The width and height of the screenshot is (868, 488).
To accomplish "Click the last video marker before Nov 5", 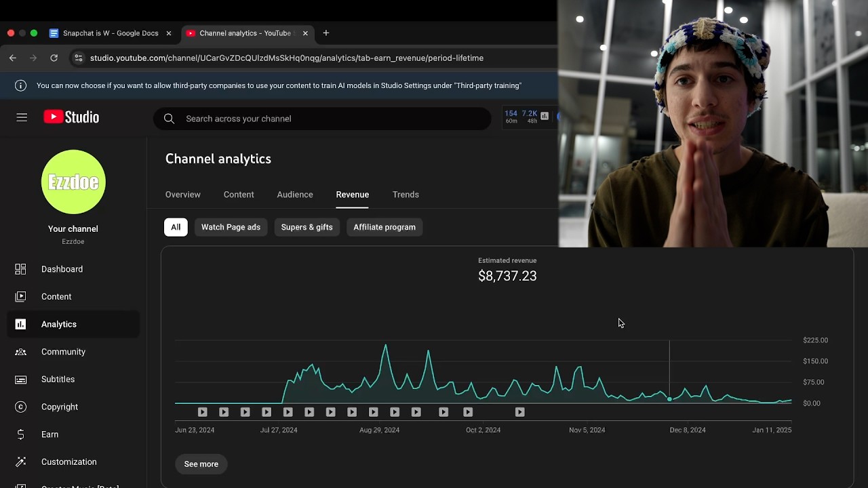I will pyautogui.click(x=519, y=412).
